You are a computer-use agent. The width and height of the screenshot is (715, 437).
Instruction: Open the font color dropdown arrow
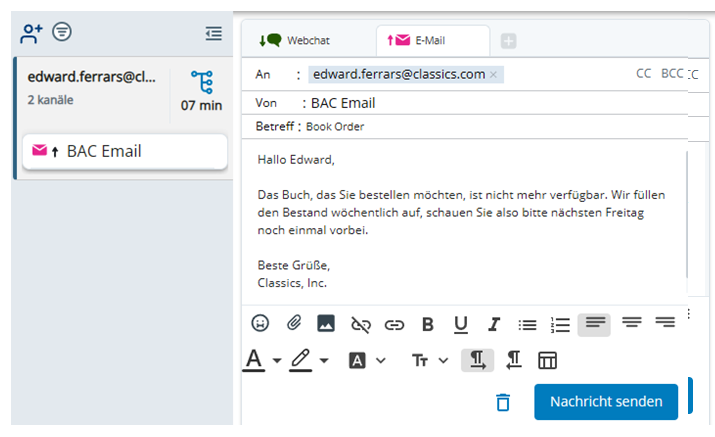point(277,360)
